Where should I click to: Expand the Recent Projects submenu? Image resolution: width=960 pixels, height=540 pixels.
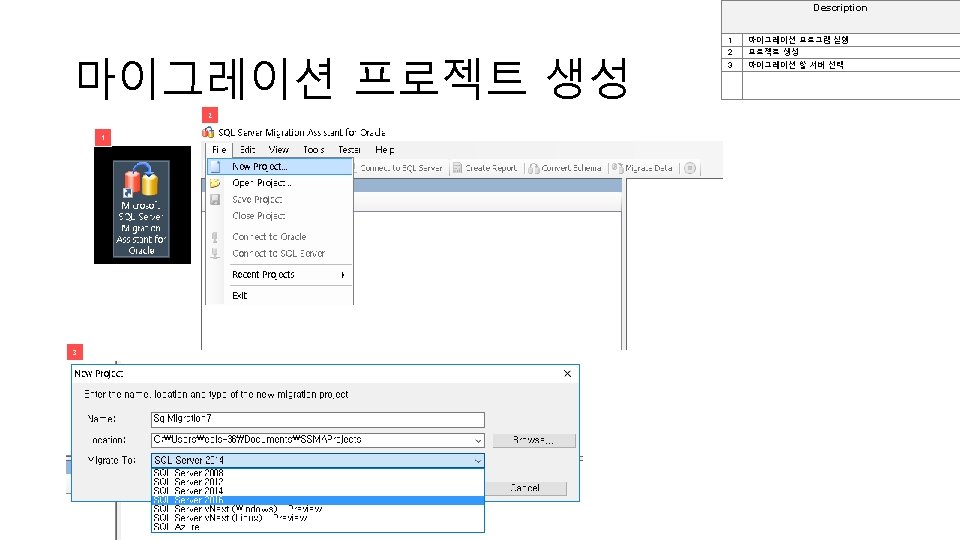280,275
